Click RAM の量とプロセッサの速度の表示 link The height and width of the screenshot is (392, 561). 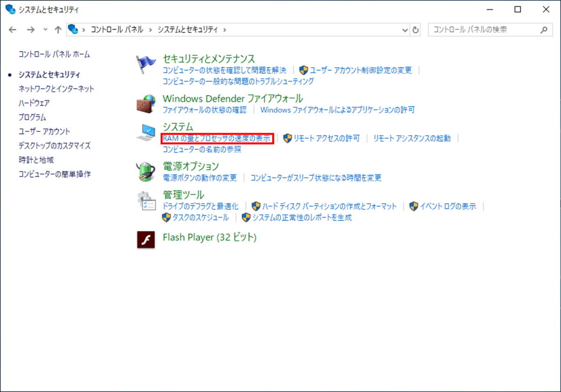[216, 138]
